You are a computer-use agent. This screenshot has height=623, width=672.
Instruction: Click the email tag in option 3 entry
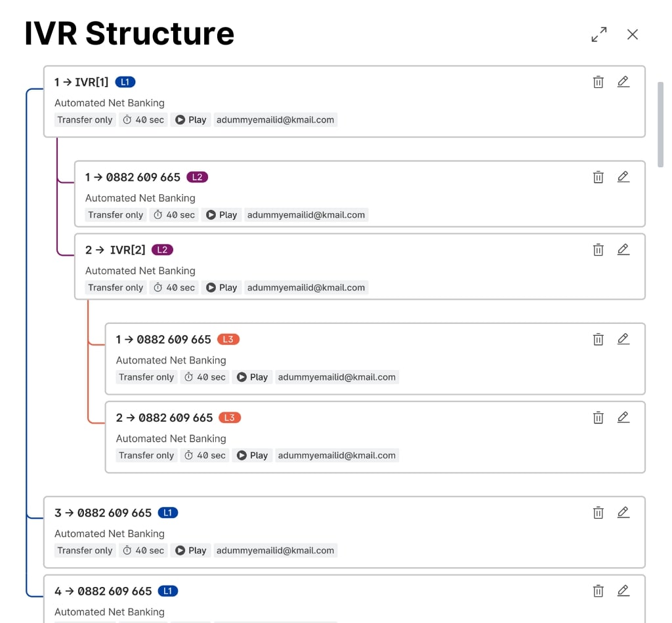pyautogui.click(x=275, y=551)
